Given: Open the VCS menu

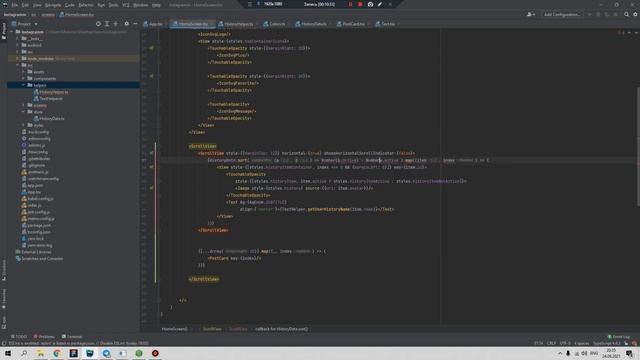Looking at the screenshot, I should (126, 5).
